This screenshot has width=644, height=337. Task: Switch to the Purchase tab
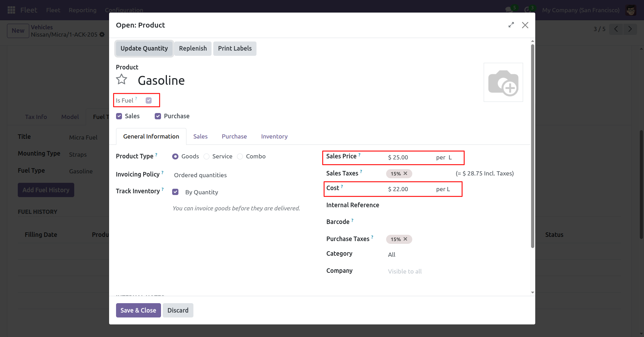tap(234, 136)
